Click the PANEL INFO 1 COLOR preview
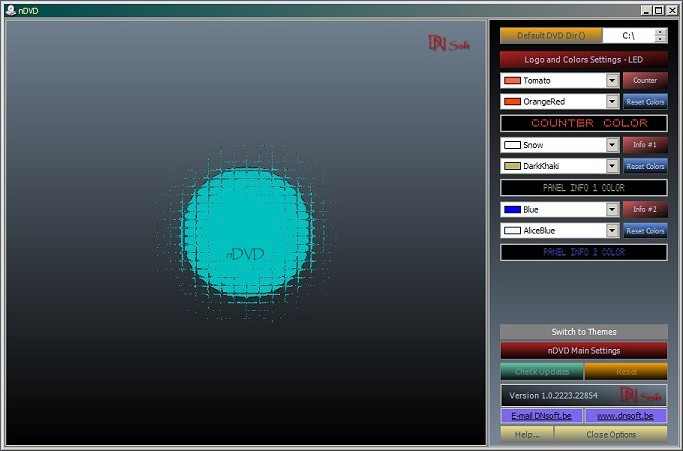The height and width of the screenshot is (451, 683). coord(584,188)
